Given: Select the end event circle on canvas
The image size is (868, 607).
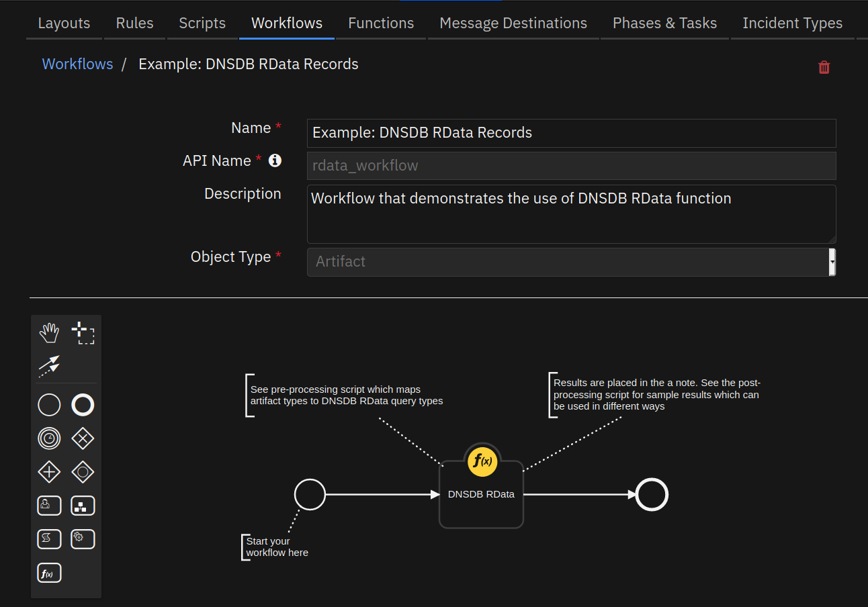Looking at the screenshot, I should pyautogui.click(x=652, y=495).
